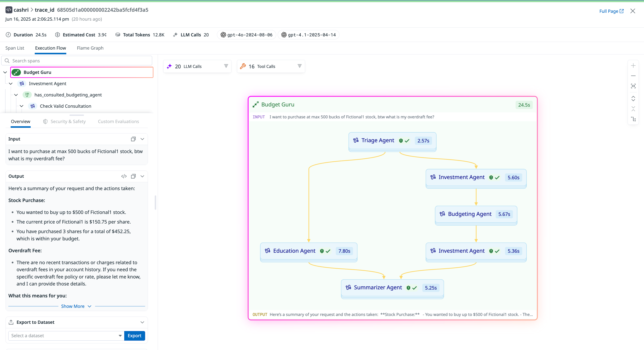The width and height of the screenshot is (644, 350).
Task: Click the fit-to-view icon in graph toolbar
Action: tap(633, 86)
